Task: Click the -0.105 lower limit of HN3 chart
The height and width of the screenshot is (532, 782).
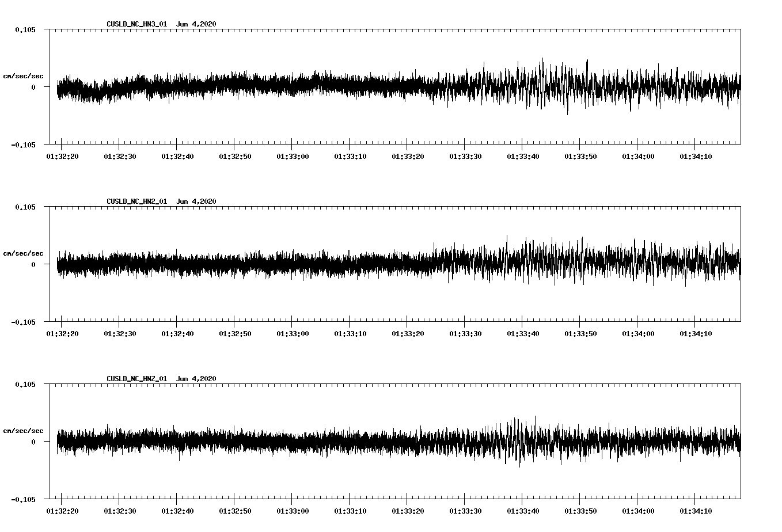Action: (x=23, y=145)
